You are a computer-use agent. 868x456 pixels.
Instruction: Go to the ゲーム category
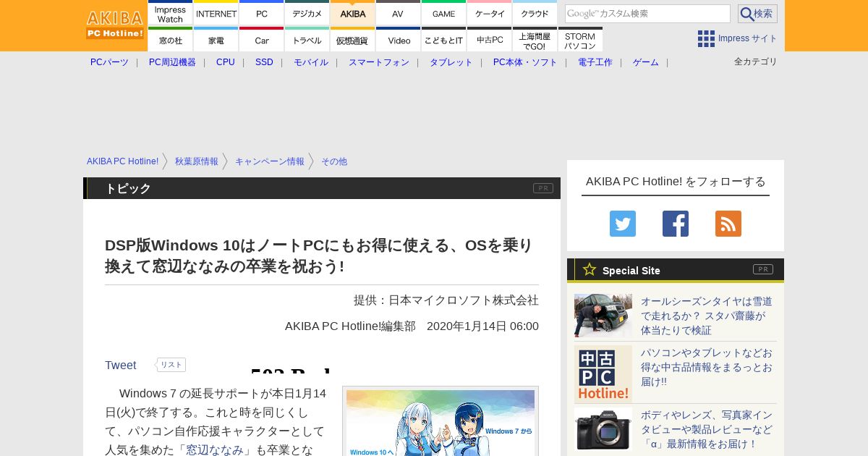pos(646,62)
